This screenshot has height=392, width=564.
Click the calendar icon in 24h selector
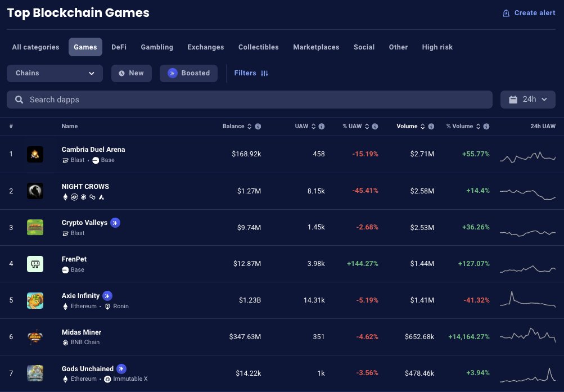click(513, 100)
